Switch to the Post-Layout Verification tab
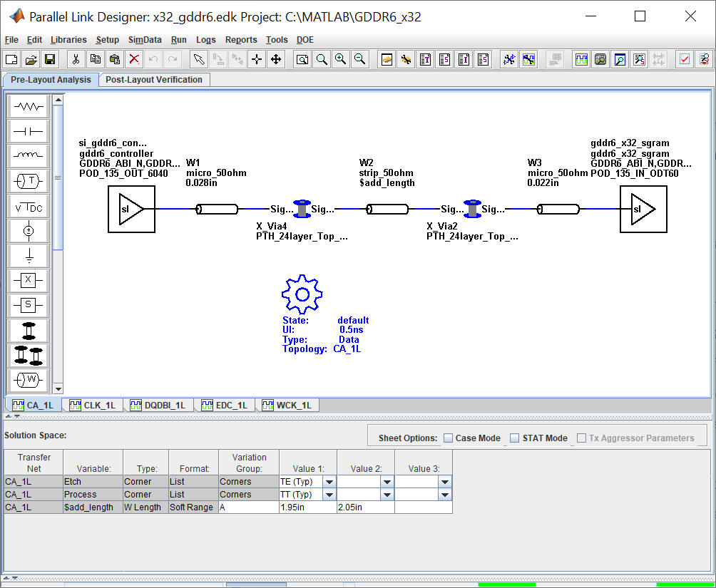The image size is (716, 588). (154, 79)
